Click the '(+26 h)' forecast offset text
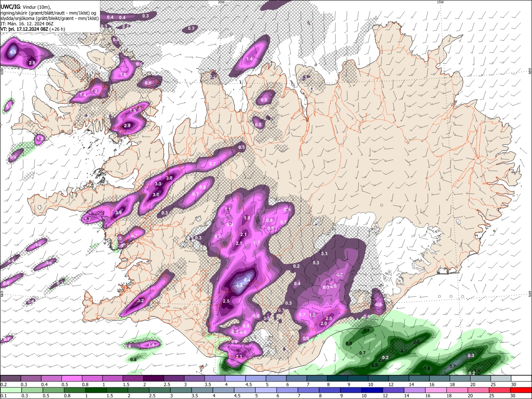532x399 pixels. (x=57, y=29)
